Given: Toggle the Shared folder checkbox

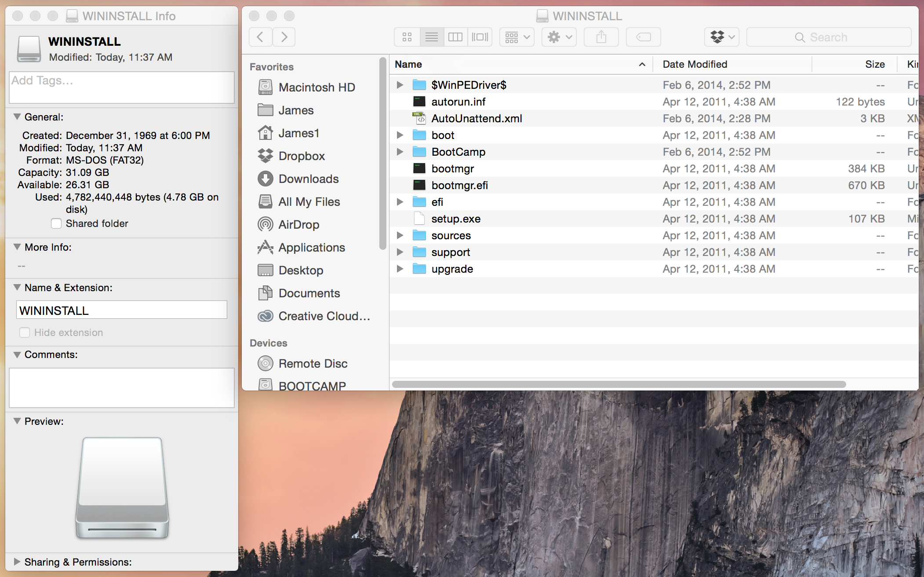Looking at the screenshot, I should pos(56,223).
